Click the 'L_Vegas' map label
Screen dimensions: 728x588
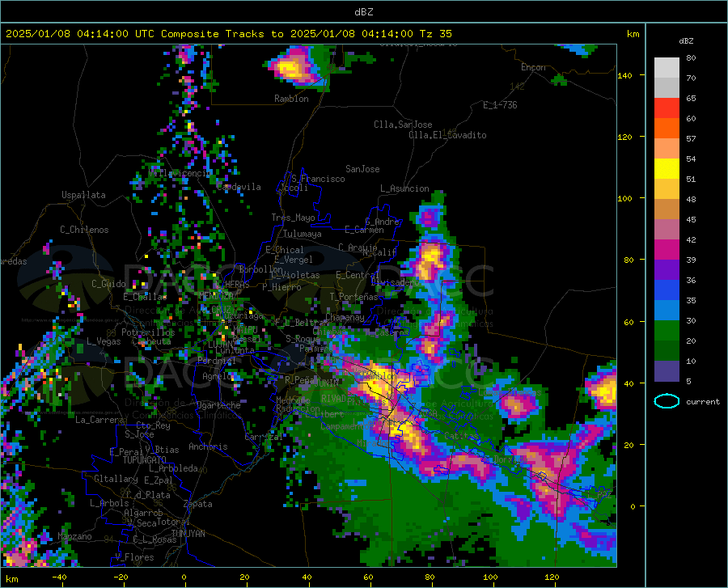[x=104, y=341]
